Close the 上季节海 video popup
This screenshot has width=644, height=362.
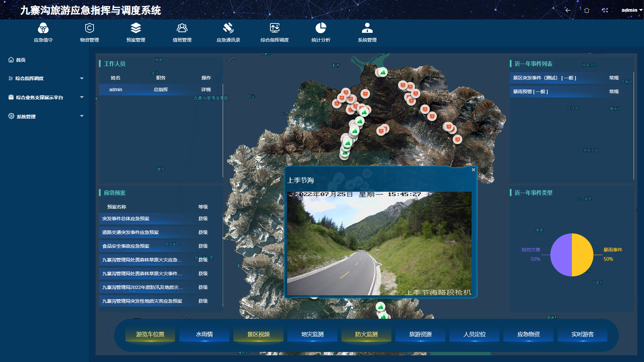(473, 170)
